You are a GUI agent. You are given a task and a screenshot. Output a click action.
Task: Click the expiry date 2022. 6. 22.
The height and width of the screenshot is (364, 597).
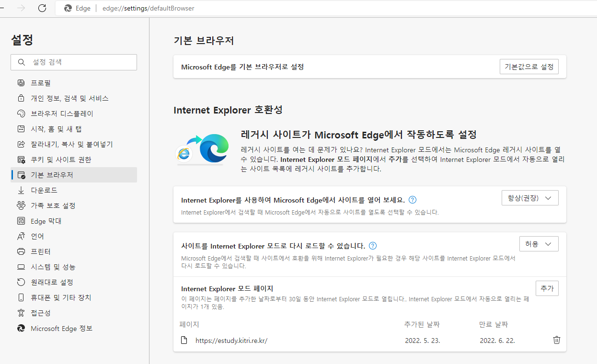[x=497, y=341]
